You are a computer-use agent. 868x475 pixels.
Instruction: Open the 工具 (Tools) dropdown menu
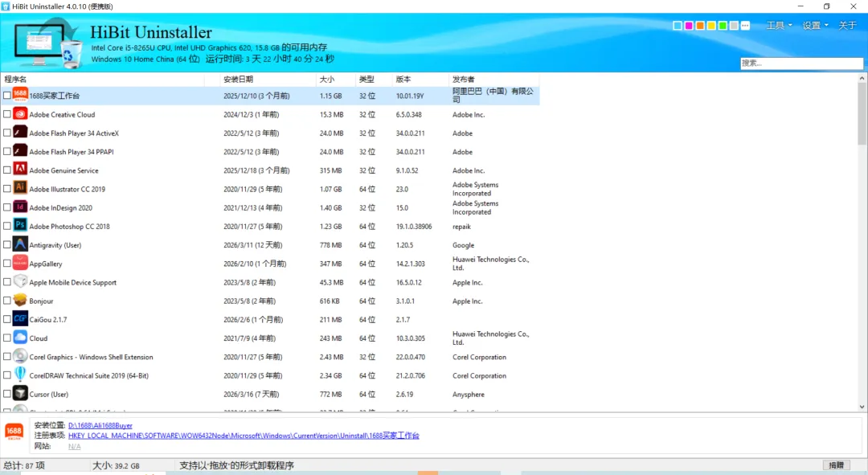click(779, 26)
